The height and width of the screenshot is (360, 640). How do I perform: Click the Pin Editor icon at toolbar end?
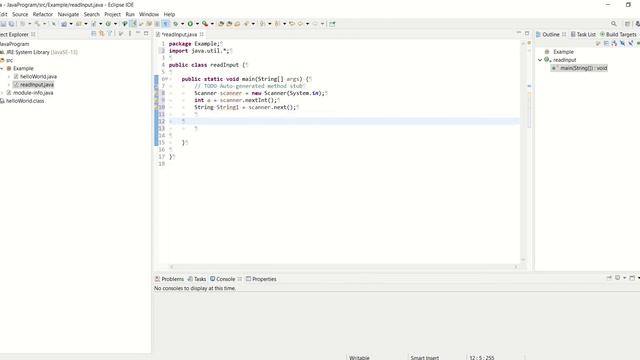point(332,24)
